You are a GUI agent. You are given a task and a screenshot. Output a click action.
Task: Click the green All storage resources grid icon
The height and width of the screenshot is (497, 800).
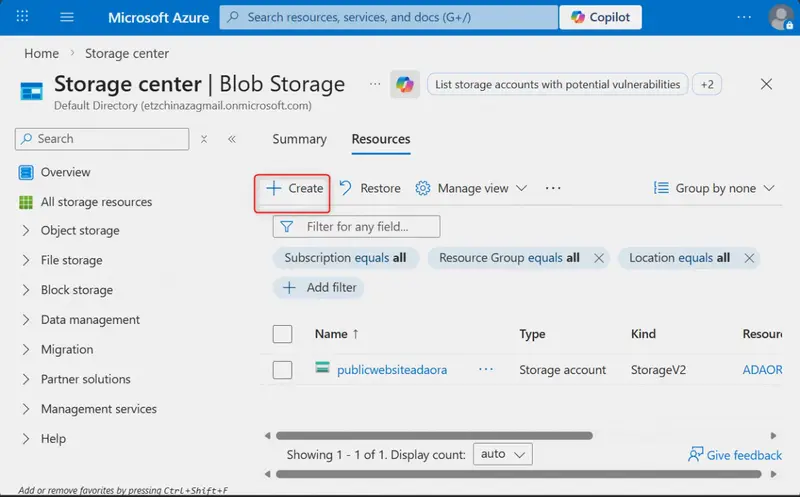pos(26,203)
